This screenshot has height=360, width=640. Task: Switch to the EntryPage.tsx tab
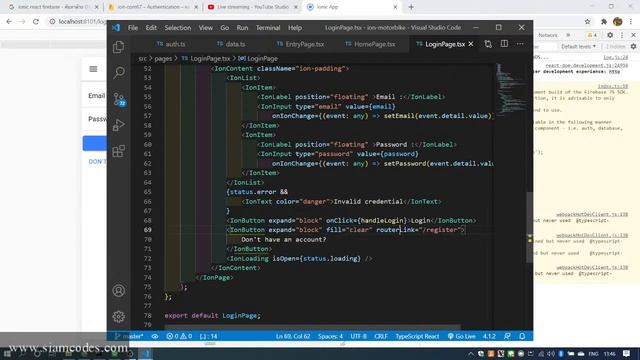[300, 44]
